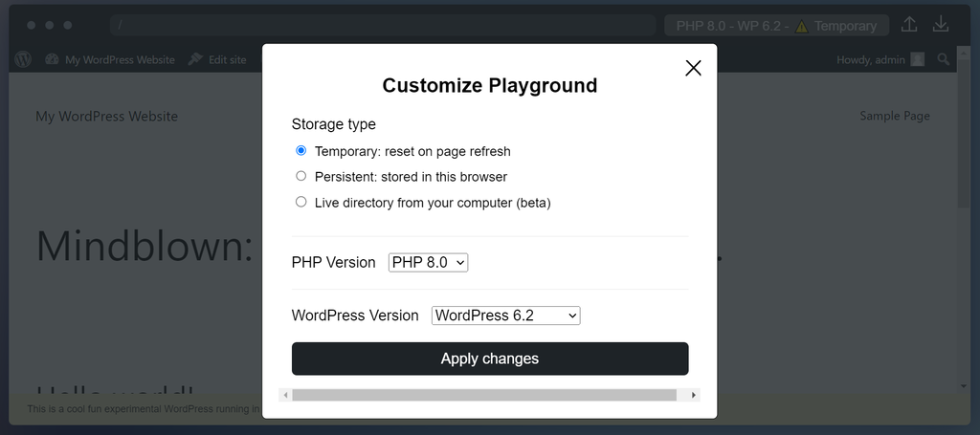Choose Live directory from your computer option
Screen dimensions: 980x435
pyautogui.click(x=301, y=203)
